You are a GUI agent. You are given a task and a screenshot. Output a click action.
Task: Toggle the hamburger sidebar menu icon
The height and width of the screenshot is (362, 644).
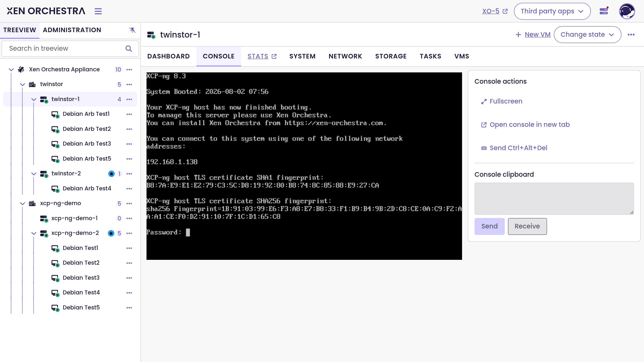pos(98,11)
